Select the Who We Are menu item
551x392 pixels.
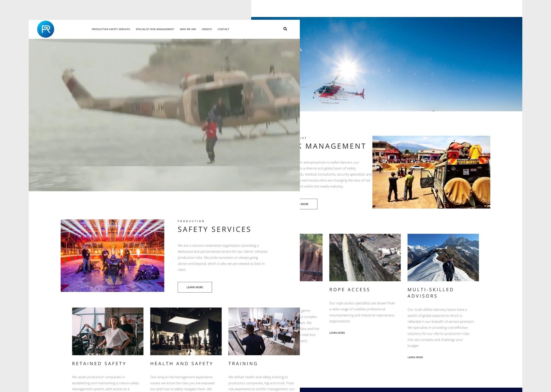tap(188, 29)
